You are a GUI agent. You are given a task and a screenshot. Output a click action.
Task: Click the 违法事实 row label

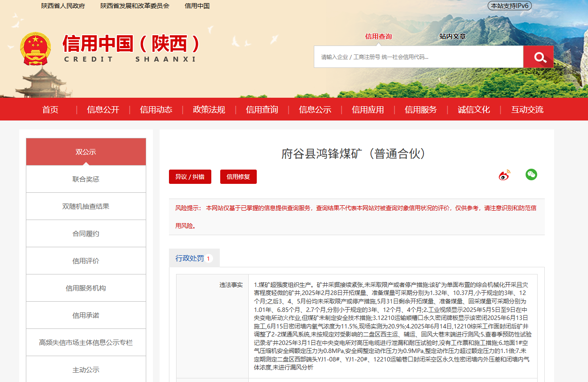tap(231, 285)
